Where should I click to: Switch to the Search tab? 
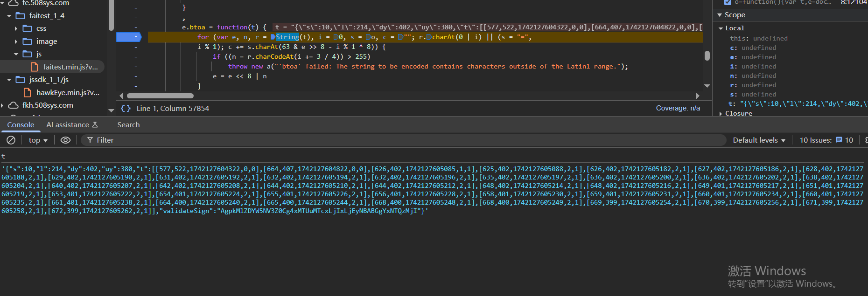[x=128, y=125]
